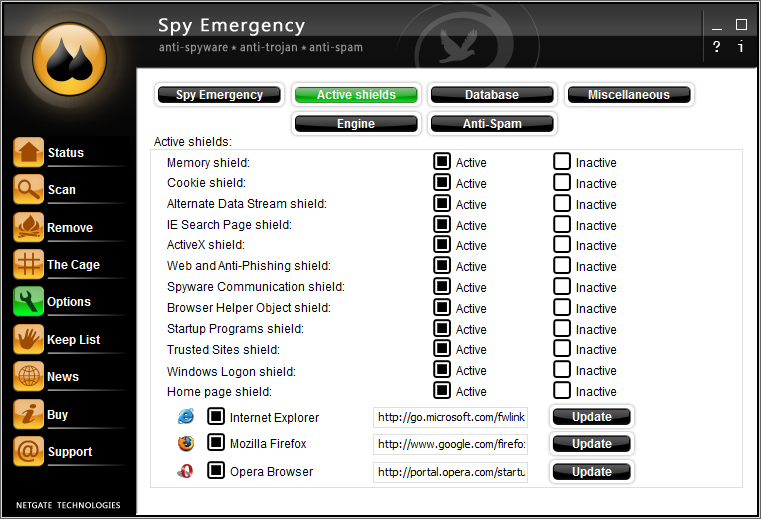This screenshot has width=761, height=519.
Task: Open Keep List hand icon
Action: (x=29, y=339)
